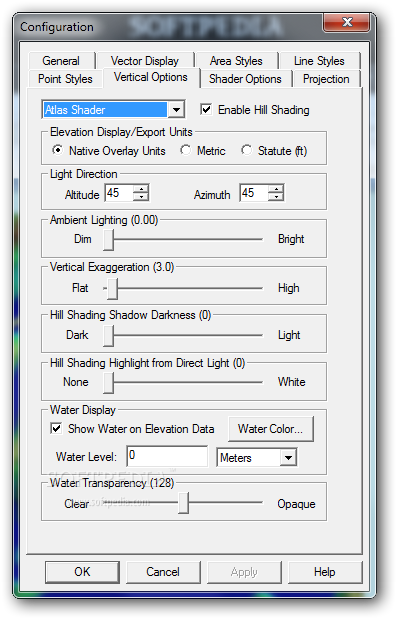
Task: Switch to Shader Options tab
Action: 245,79
